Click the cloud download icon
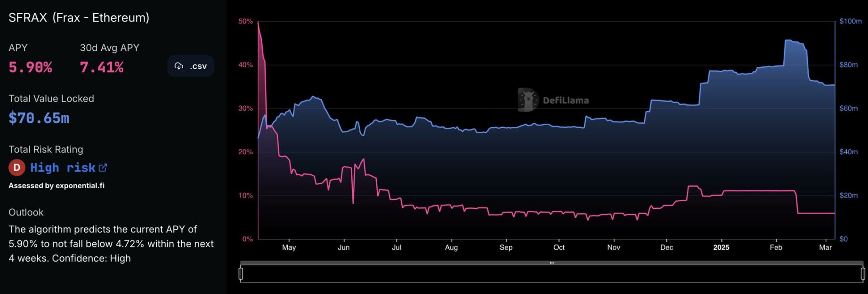Screen dimensions: 868x294 [179, 66]
